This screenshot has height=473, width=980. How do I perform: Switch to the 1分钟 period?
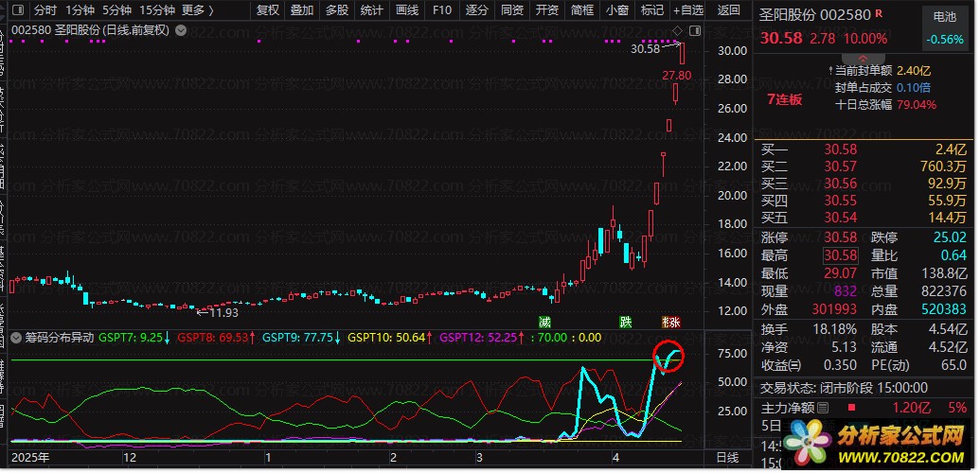pyautogui.click(x=80, y=10)
